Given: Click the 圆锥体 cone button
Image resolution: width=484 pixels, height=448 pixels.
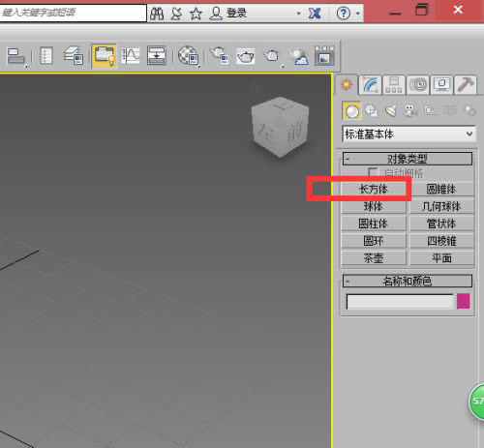Looking at the screenshot, I should click(x=441, y=189).
